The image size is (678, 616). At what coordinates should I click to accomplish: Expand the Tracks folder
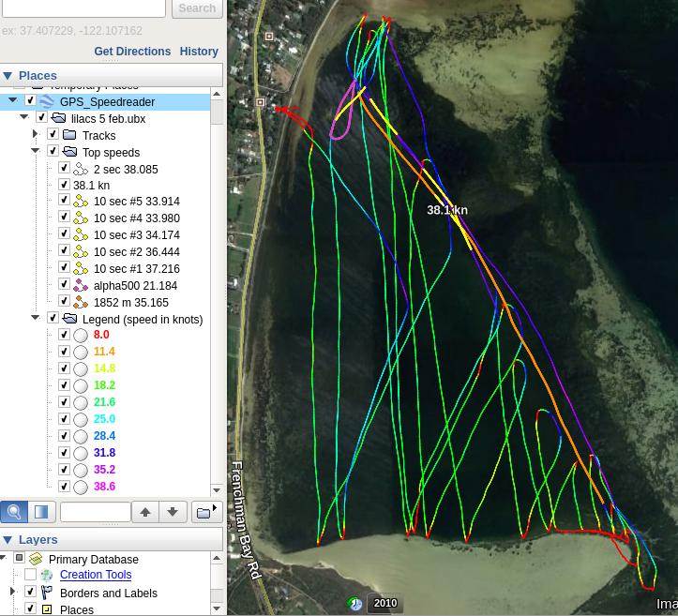(x=36, y=135)
